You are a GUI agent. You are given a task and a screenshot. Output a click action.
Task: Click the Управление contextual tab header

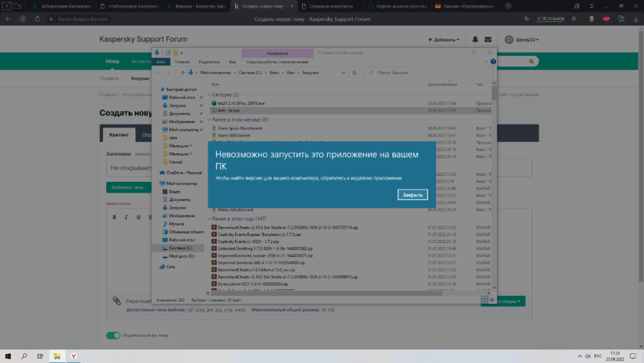coord(277,53)
